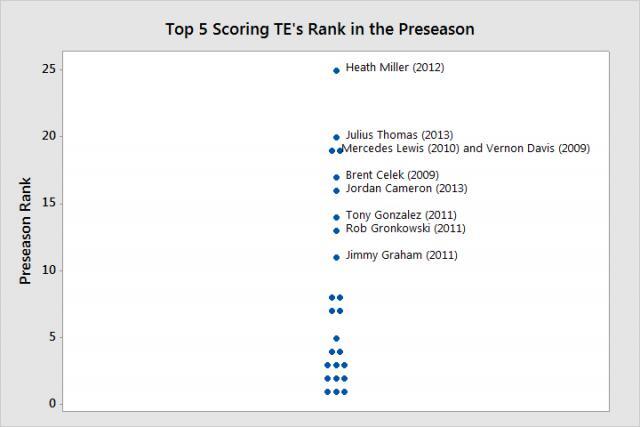Click the data point beside Jimmy Graham
The height and width of the screenshot is (427, 640).
[x=336, y=257]
